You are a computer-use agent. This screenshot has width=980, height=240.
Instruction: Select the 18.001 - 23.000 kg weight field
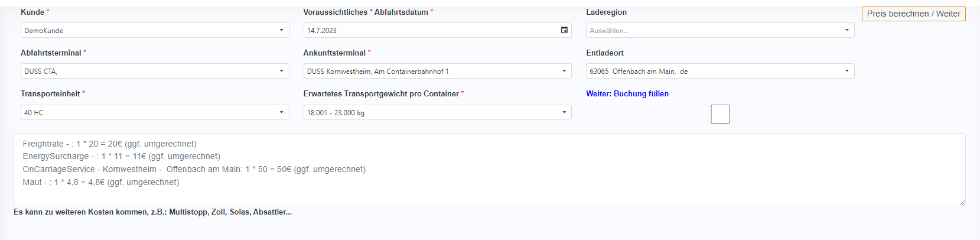click(x=431, y=112)
